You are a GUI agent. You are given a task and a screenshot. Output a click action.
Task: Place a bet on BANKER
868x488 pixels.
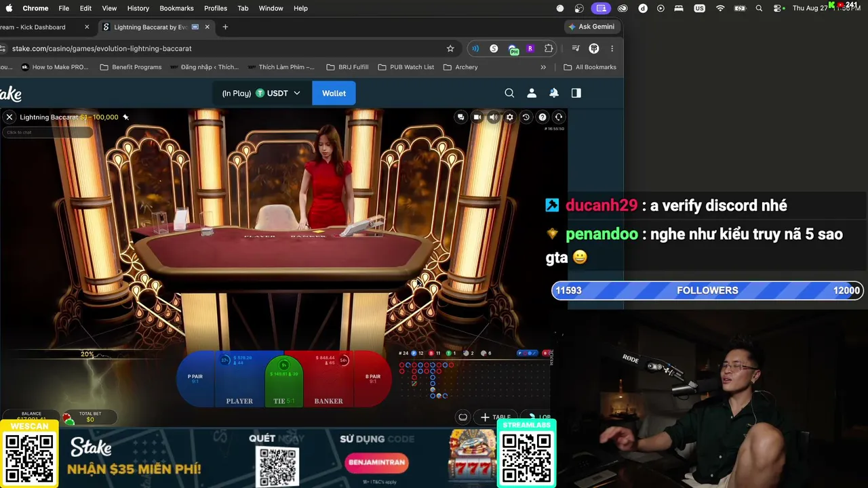click(328, 379)
